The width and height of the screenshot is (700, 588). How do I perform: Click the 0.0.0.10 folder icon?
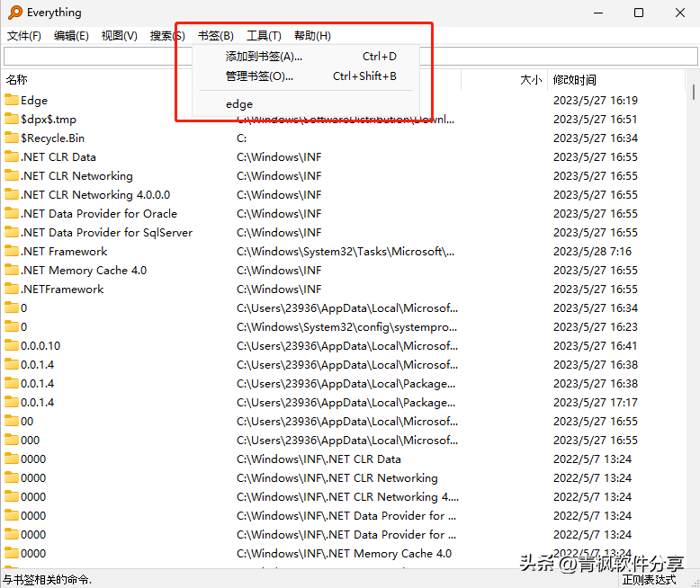pyautogui.click(x=12, y=345)
